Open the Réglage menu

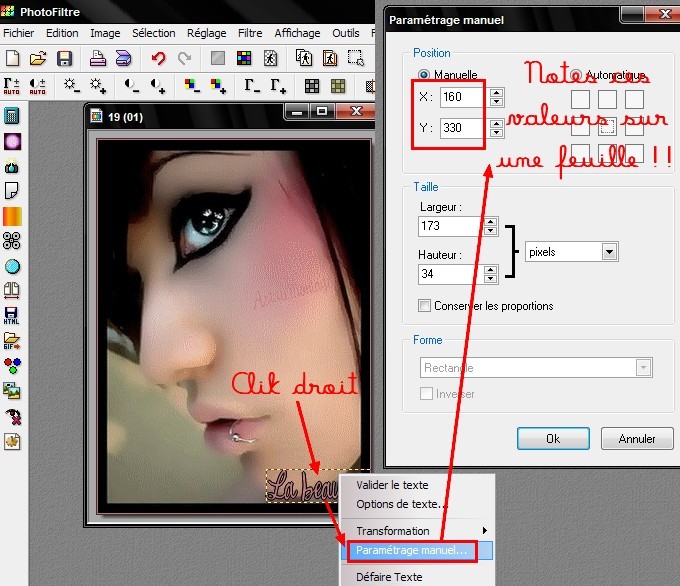pos(206,33)
